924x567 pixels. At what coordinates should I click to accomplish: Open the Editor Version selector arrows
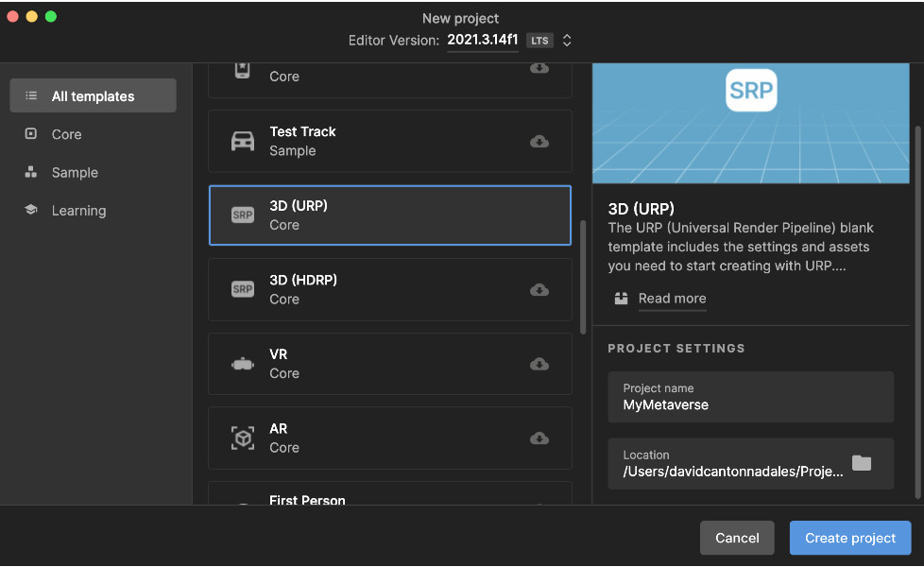pos(567,41)
